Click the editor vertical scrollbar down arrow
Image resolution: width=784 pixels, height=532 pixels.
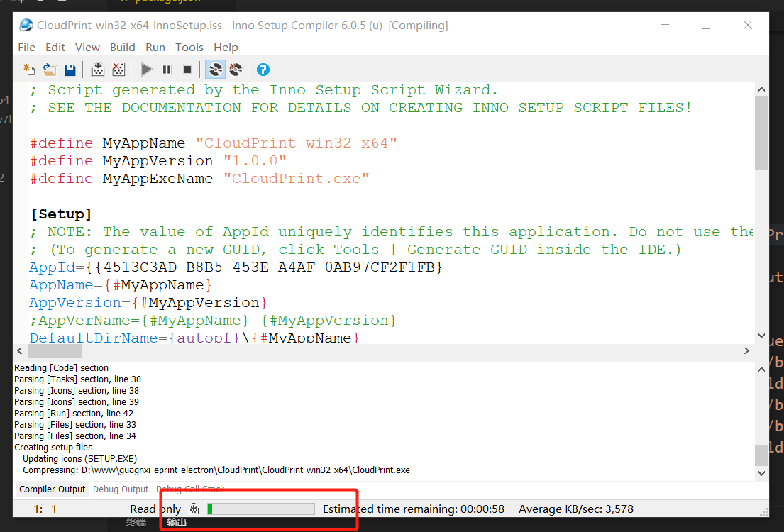tap(761, 336)
